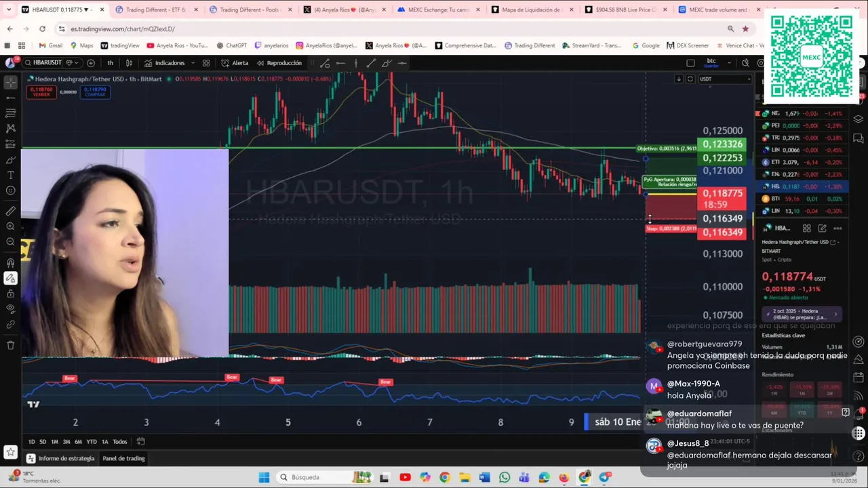The height and width of the screenshot is (488, 868).
Task: Click the down arrow icon beside USDT
Action: [x=678, y=79]
